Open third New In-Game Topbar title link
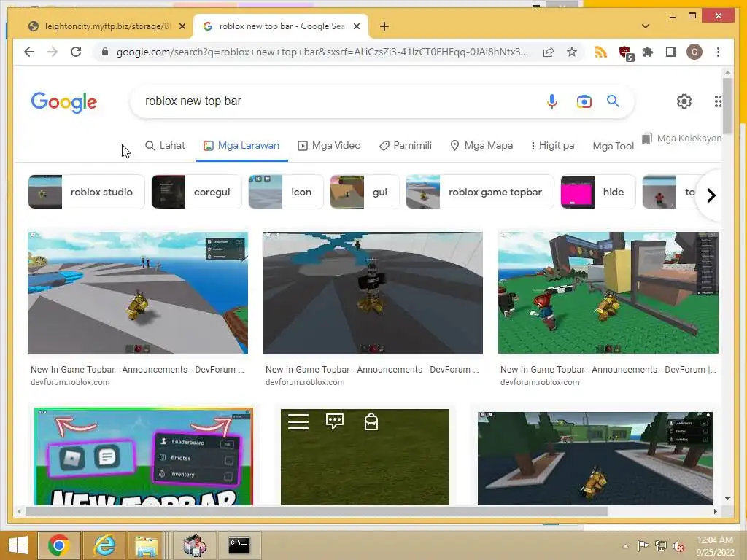Image resolution: width=747 pixels, height=560 pixels. pos(608,370)
